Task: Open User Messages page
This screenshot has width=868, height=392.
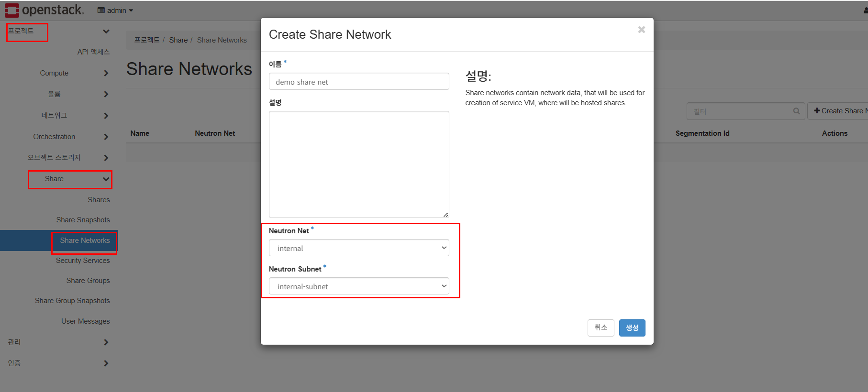Action: (86, 321)
